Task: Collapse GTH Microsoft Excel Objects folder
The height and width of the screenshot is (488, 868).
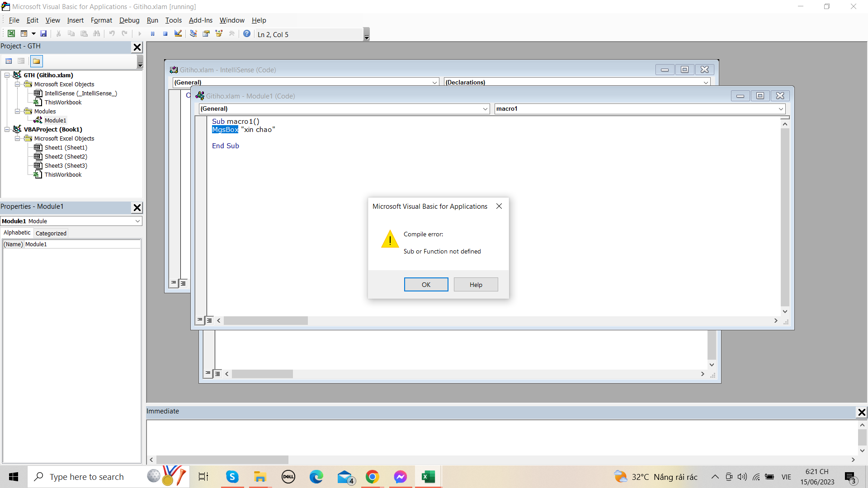Action: 18,84
